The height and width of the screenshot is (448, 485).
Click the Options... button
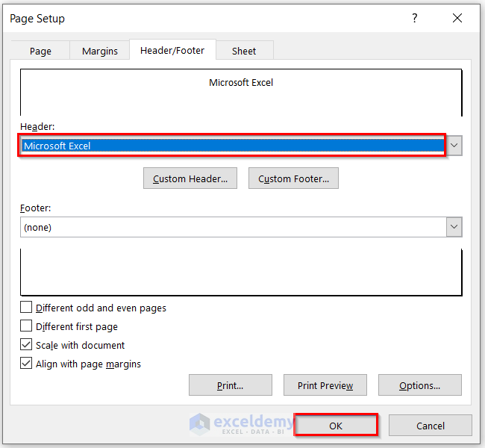[420, 385]
